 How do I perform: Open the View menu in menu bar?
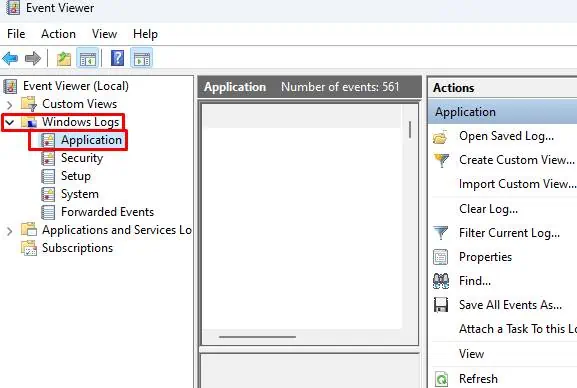coord(104,34)
